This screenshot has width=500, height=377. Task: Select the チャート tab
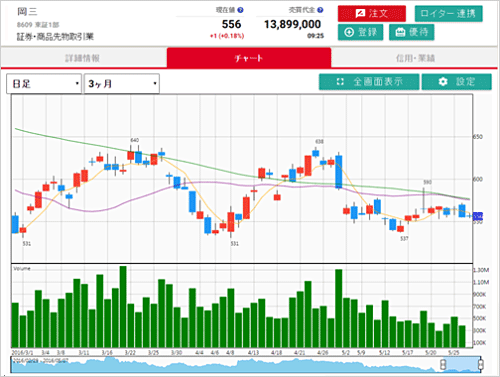pos(249,58)
